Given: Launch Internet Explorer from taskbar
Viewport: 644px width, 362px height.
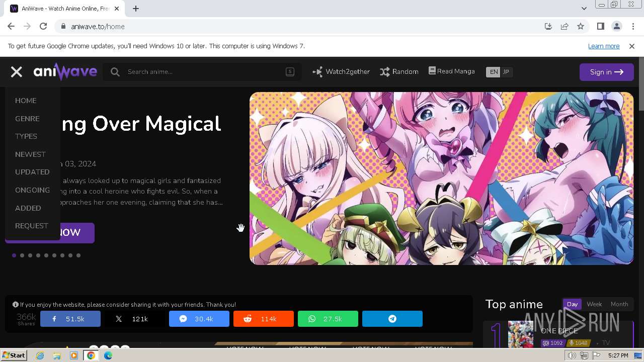Looking at the screenshot, I should coord(40,355).
